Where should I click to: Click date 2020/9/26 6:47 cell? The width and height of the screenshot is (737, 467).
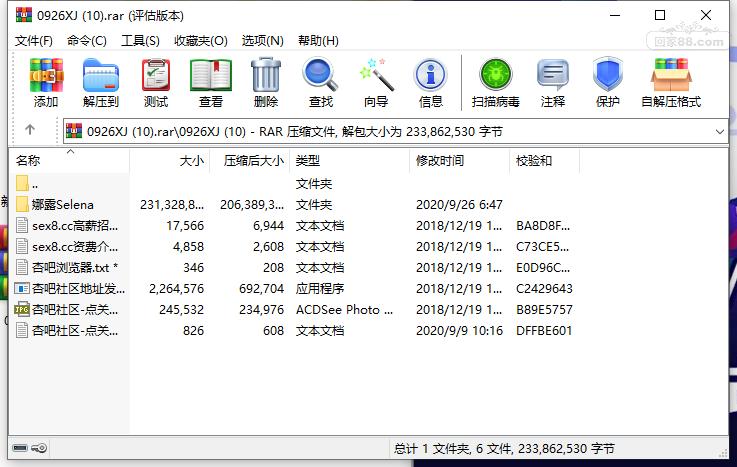point(459,204)
